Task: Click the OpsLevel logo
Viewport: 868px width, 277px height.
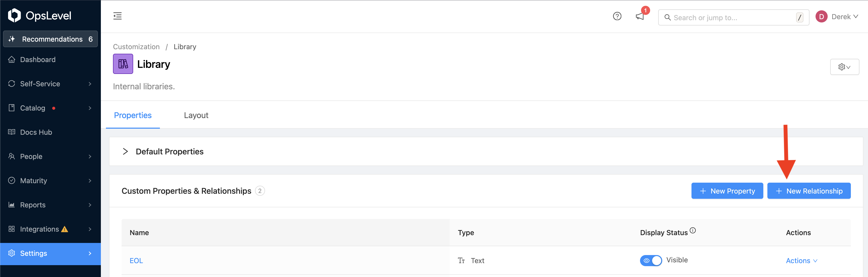Action: click(39, 15)
